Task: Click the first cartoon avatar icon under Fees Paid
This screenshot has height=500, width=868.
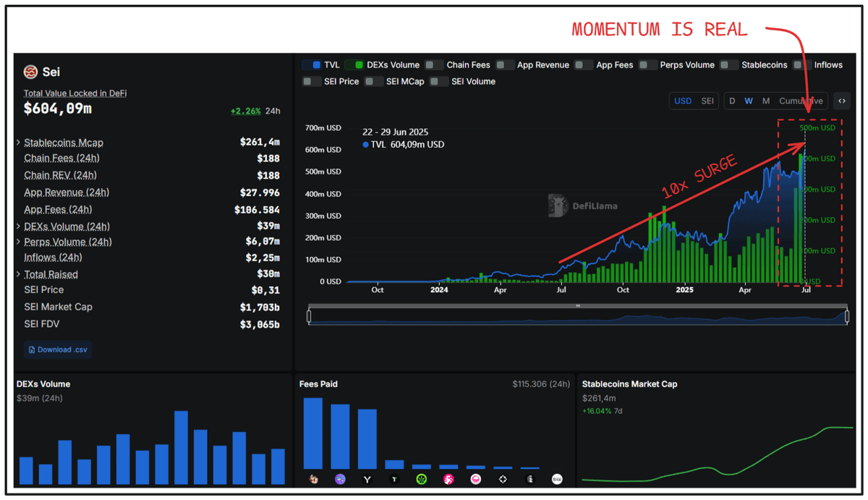Action: point(313,479)
